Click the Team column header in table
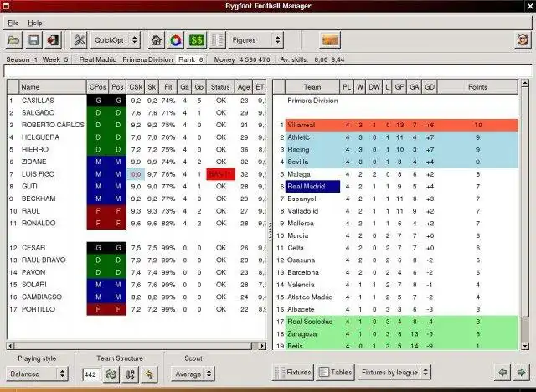This screenshot has width=536, height=392. (312, 87)
